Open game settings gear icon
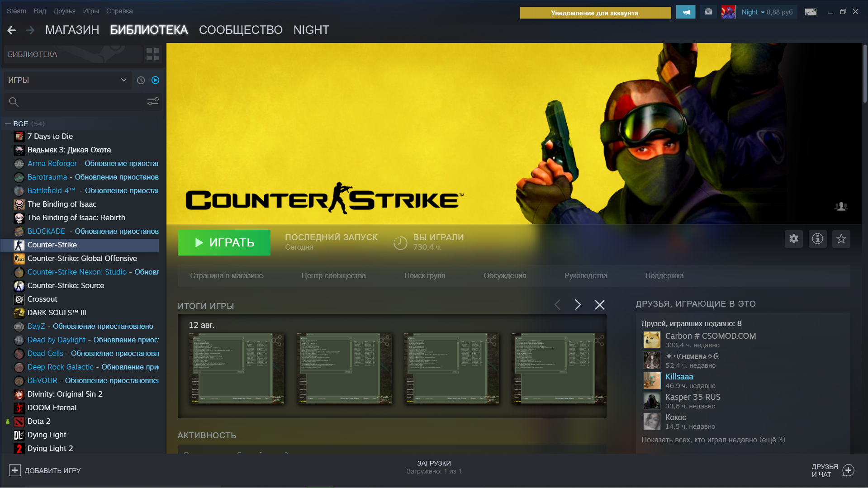This screenshot has width=868, height=488. [x=793, y=239]
